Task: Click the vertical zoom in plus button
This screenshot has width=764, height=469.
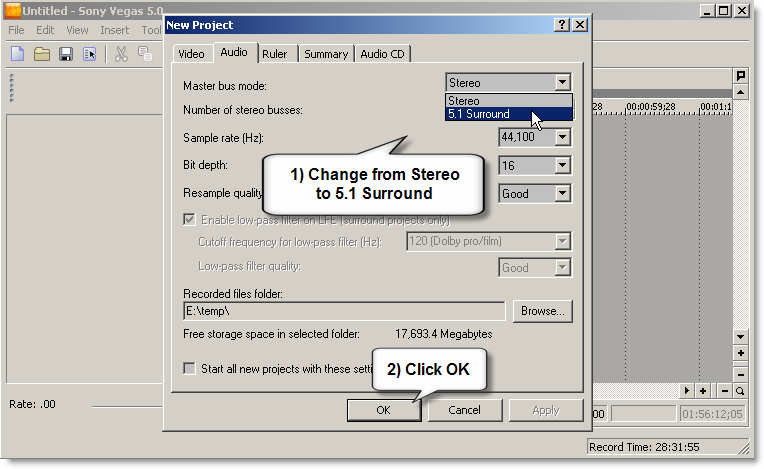Action: [x=741, y=353]
